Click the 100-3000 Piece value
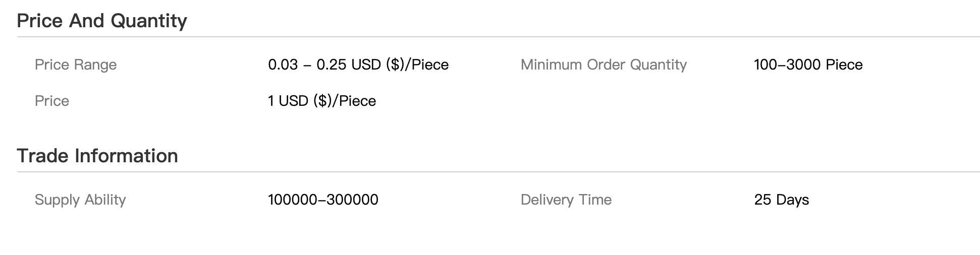This screenshot has width=980, height=255. 808,65
